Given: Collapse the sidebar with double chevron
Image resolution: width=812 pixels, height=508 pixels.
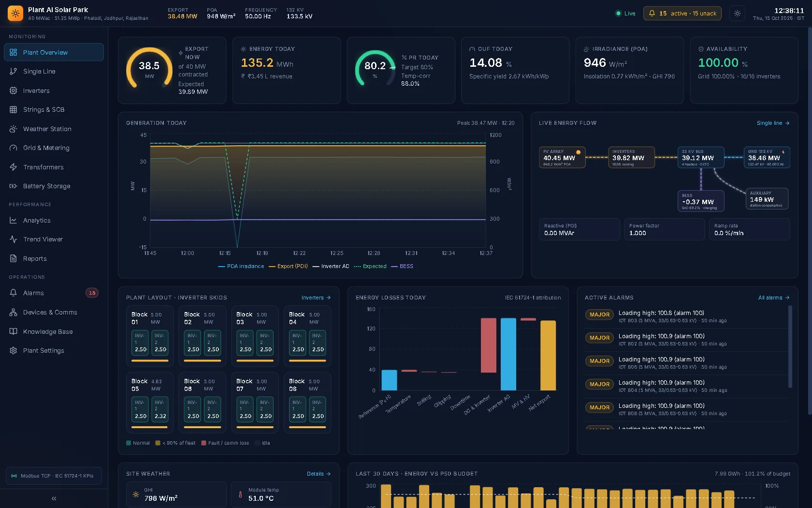Looking at the screenshot, I should tap(54, 498).
